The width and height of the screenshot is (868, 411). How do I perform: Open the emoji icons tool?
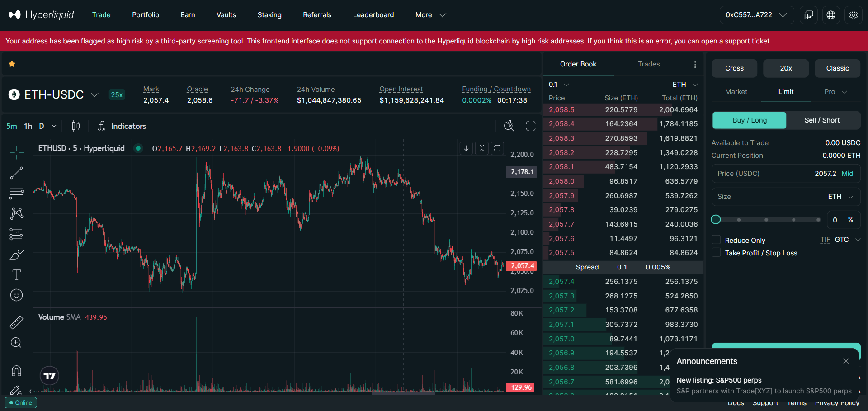[x=17, y=295]
